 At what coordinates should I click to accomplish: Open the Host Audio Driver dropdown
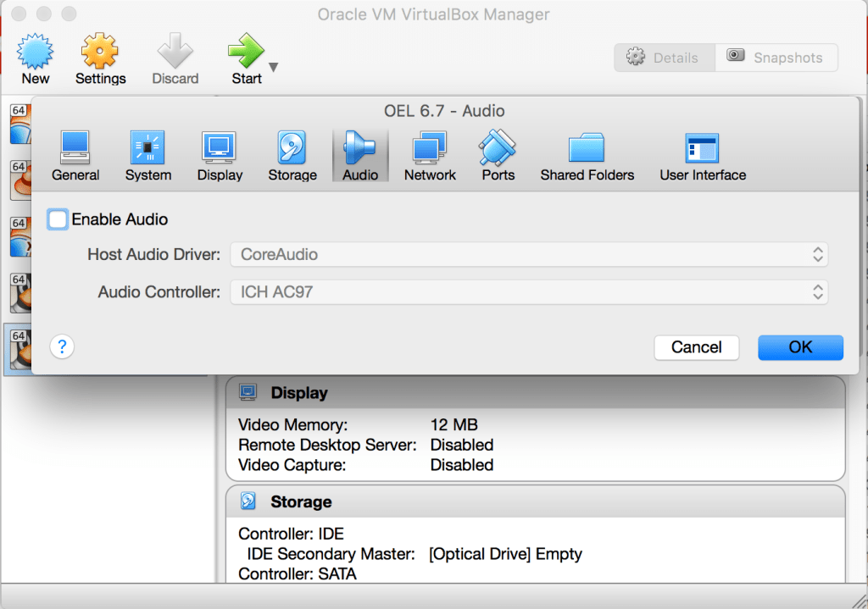click(529, 254)
